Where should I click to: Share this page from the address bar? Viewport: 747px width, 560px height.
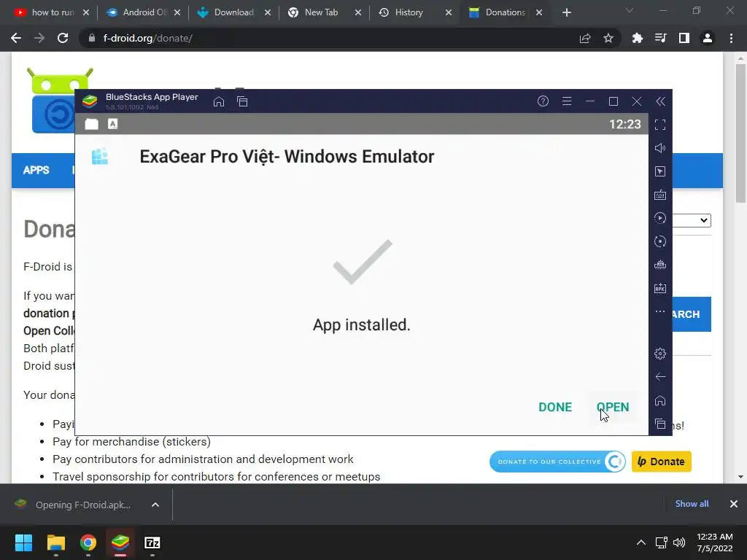coord(585,38)
